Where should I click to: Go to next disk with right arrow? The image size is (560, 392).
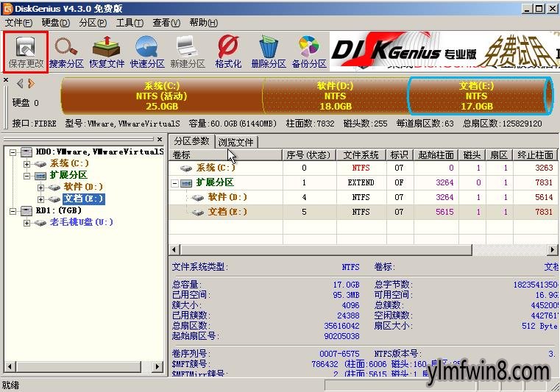click(32, 84)
